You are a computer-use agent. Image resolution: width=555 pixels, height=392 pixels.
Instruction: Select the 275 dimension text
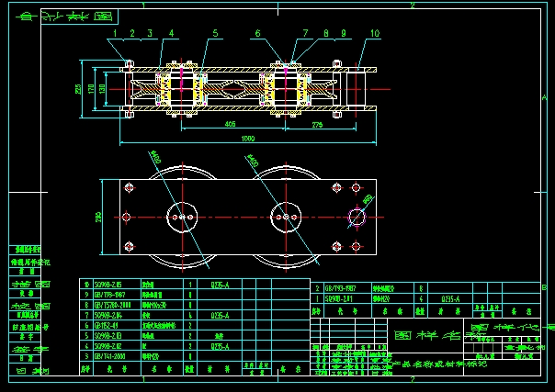coord(318,125)
